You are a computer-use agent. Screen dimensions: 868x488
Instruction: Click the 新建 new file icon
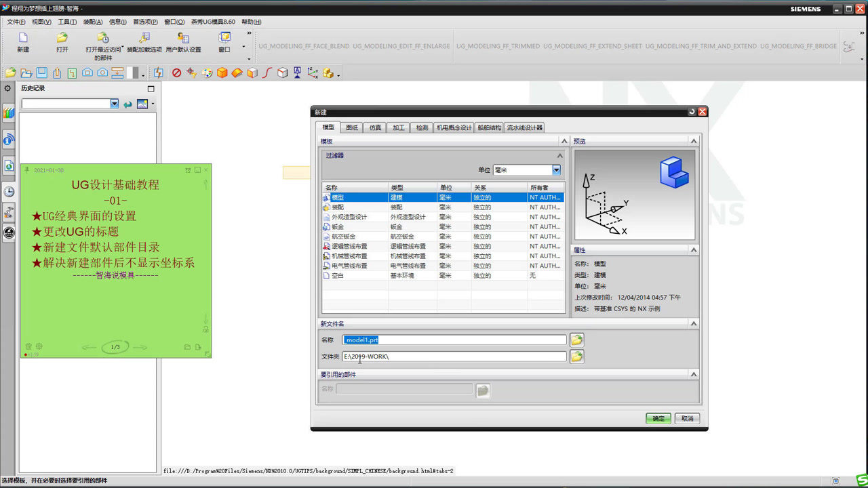23,39
